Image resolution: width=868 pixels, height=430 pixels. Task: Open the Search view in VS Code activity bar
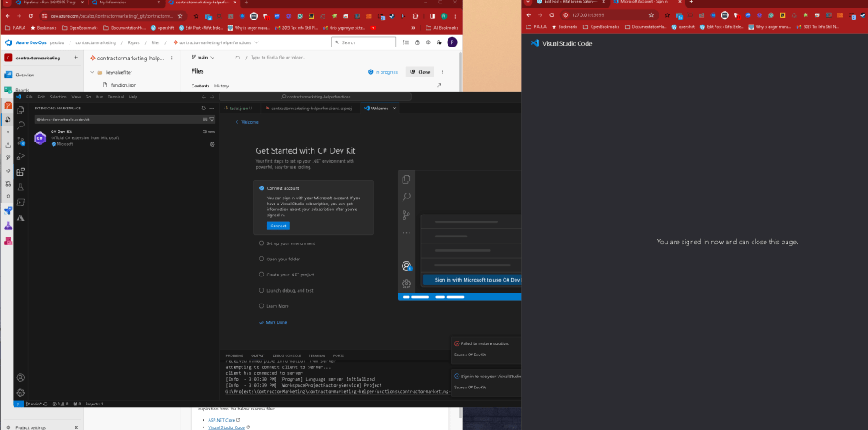tap(20, 126)
